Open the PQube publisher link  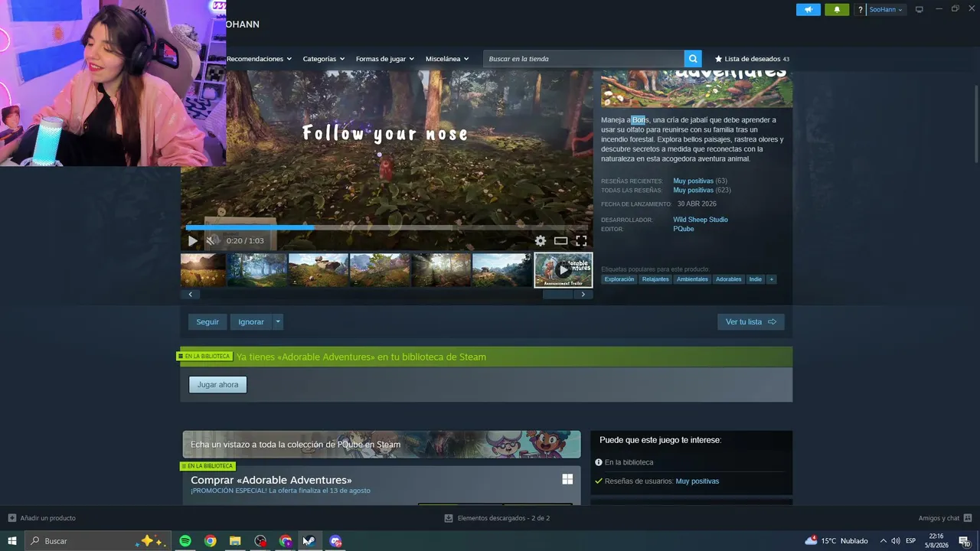point(684,229)
